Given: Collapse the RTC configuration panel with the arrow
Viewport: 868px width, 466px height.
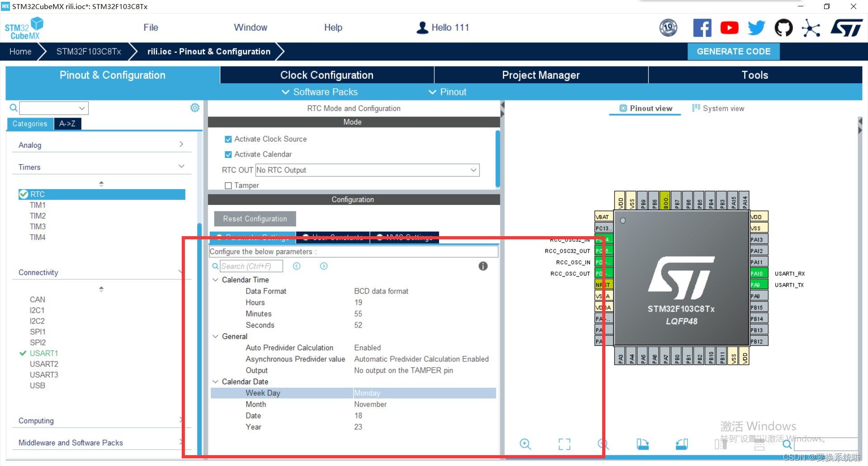Looking at the screenshot, I should pyautogui.click(x=502, y=109).
